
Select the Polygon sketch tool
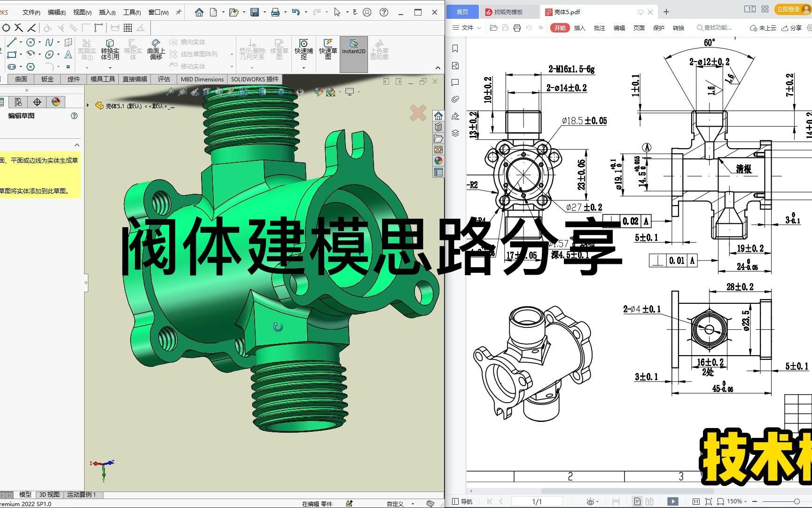click(31, 67)
